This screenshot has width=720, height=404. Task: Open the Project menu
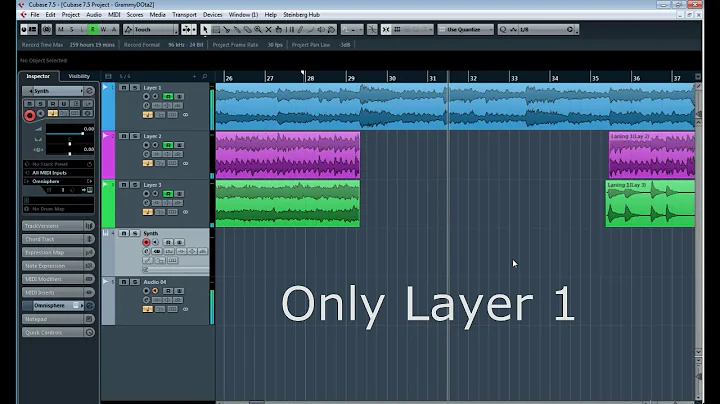71,15
